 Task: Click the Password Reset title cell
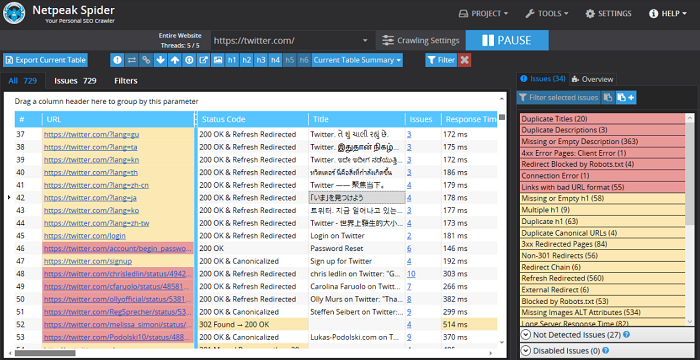click(357, 248)
